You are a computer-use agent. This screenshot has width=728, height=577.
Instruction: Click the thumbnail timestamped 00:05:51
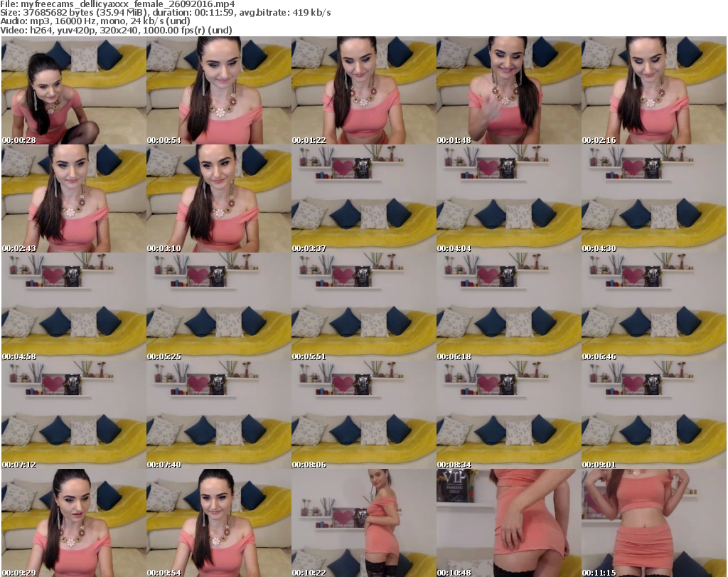pyautogui.click(x=363, y=307)
